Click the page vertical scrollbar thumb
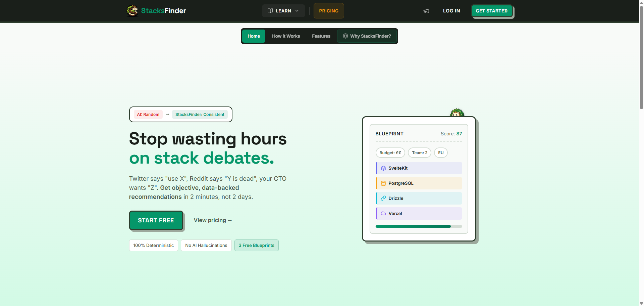This screenshot has width=644, height=306. (641, 57)
